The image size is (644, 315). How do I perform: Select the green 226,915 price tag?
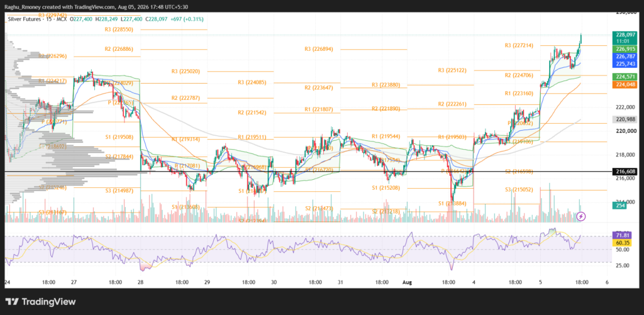pyautogui.click(x=623, y=49)
